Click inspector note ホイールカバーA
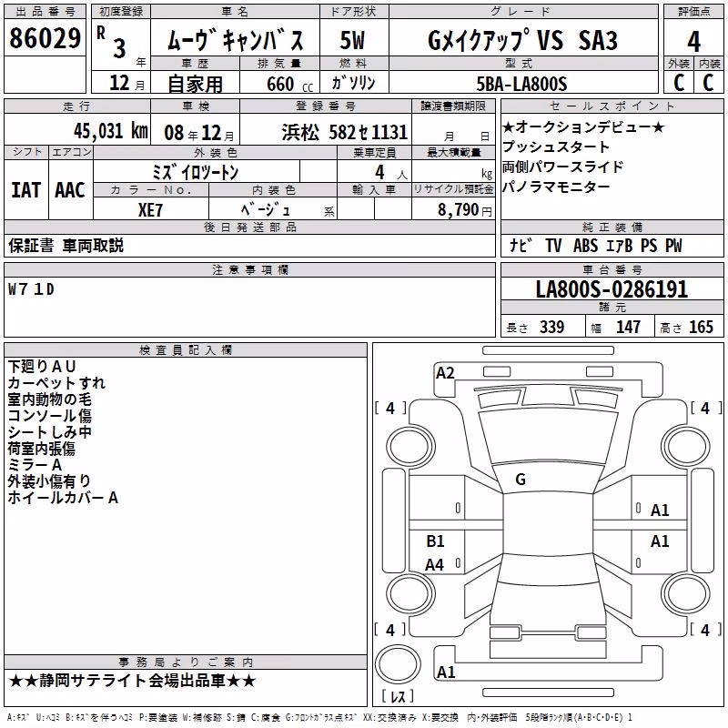Screen dimensions: 728x728 [63, 498]
